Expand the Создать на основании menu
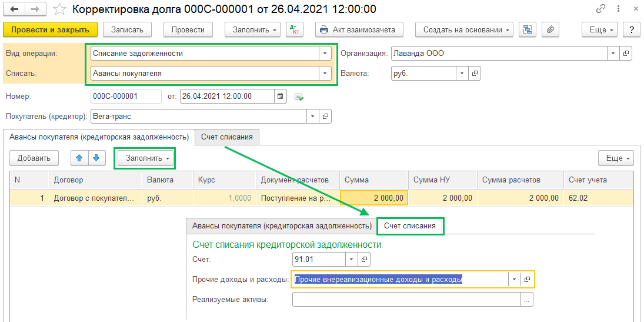 465,29
